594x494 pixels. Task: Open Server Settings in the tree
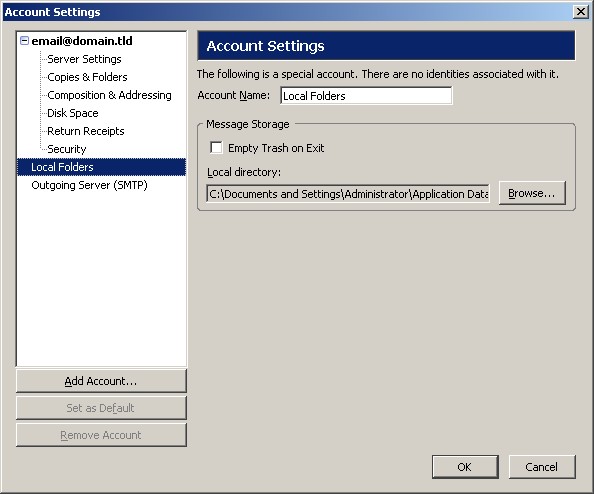point(84,59)
